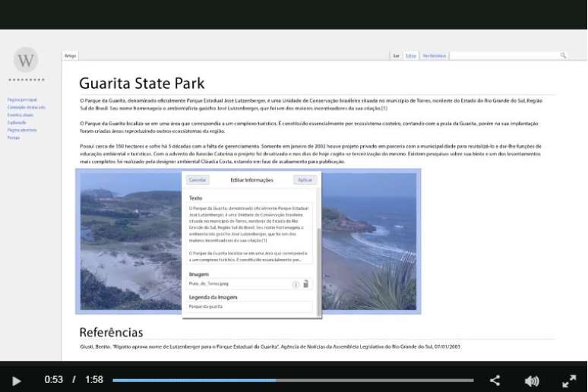Click the wiki search input box
The image size is (588, 392).
pyautogui.click(x=504, y=55)
